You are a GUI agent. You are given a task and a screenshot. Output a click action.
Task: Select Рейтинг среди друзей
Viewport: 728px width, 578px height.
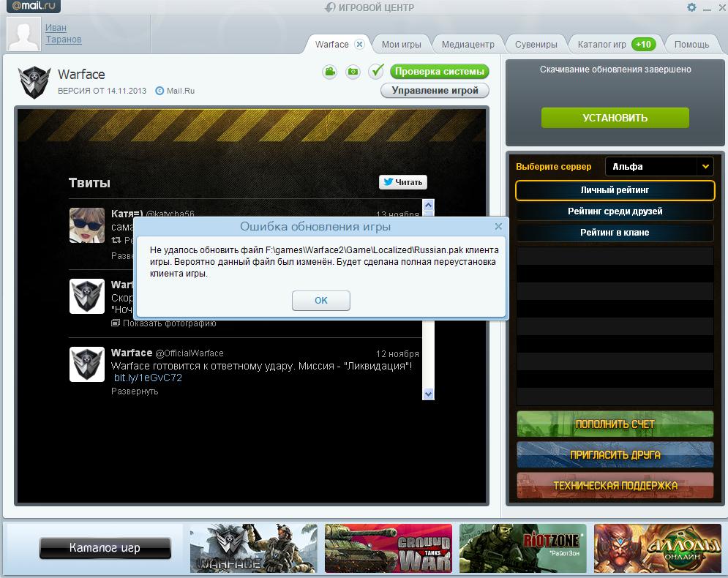click(615, 211)
